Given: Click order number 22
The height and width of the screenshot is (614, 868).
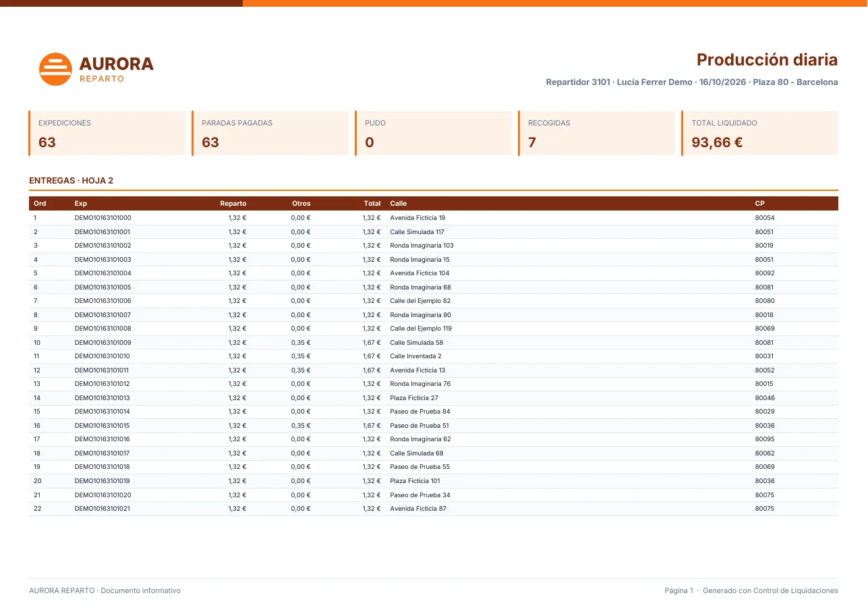Looking at the screenshot, I should tap(38, 509).
